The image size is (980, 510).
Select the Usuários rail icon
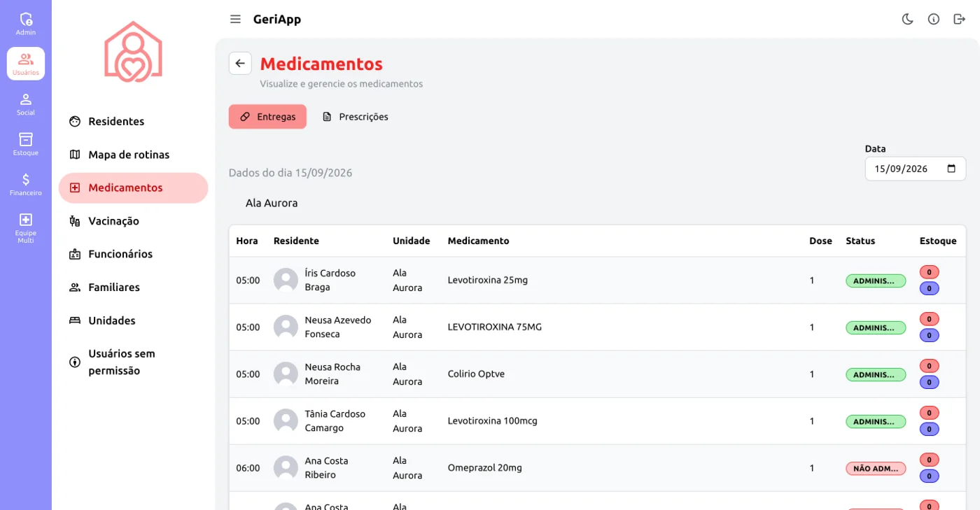pyautogui.click(x=26, y=64)
